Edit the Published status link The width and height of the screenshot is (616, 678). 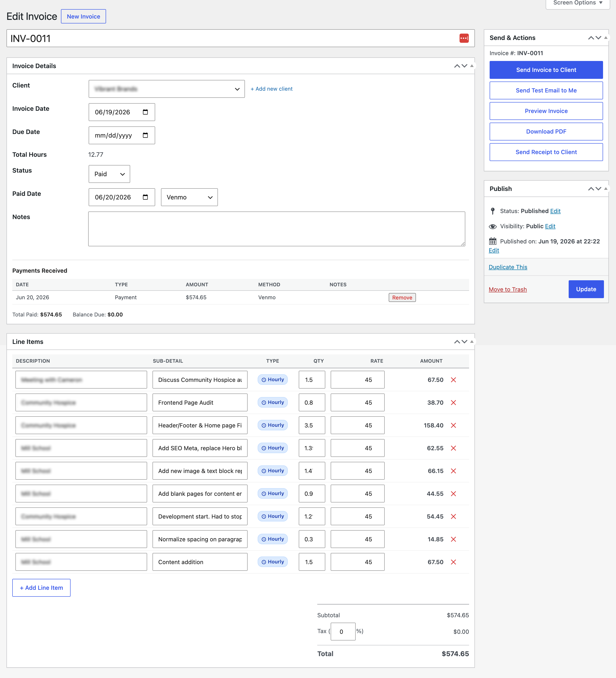point(555,211)
